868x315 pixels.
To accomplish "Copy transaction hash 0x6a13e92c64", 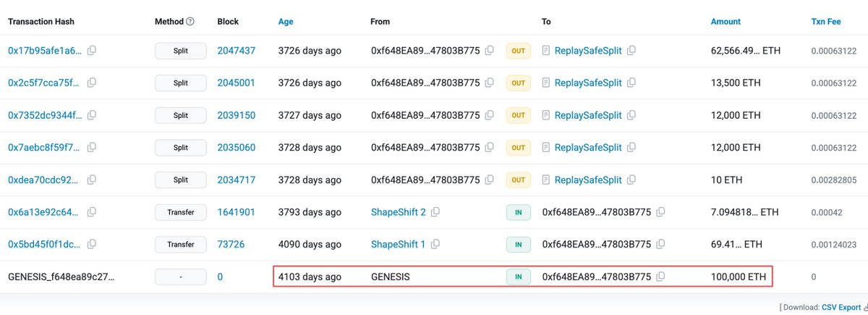I will click(92, 212).
